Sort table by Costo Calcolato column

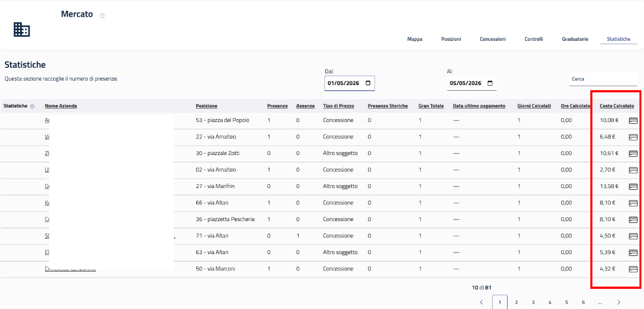617,106
